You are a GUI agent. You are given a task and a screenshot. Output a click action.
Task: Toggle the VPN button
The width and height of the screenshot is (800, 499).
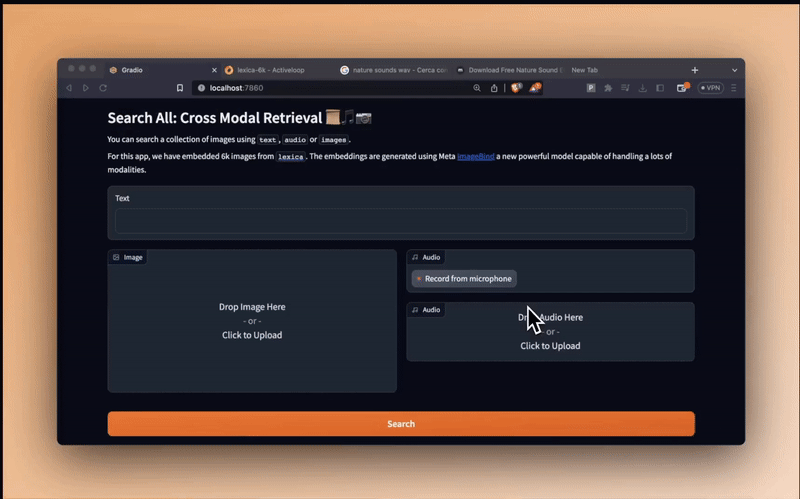click(710, 88)
